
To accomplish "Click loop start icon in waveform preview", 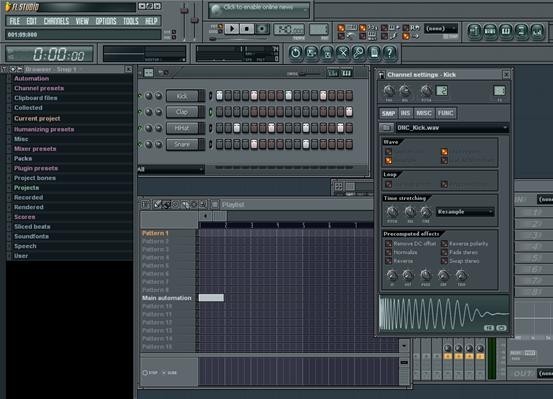I will coord(489,328).
